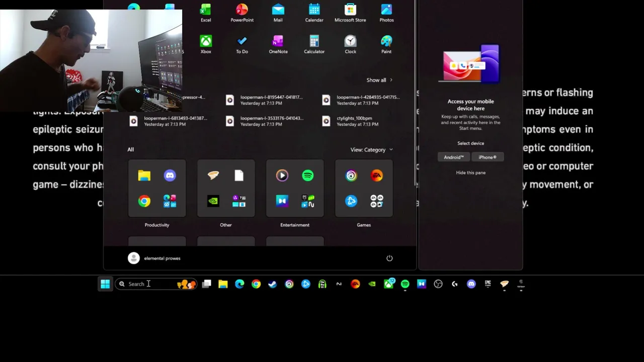Open Excel from pinned apps
The height and width of the screenshot is (362, 644).
[206, 13]
